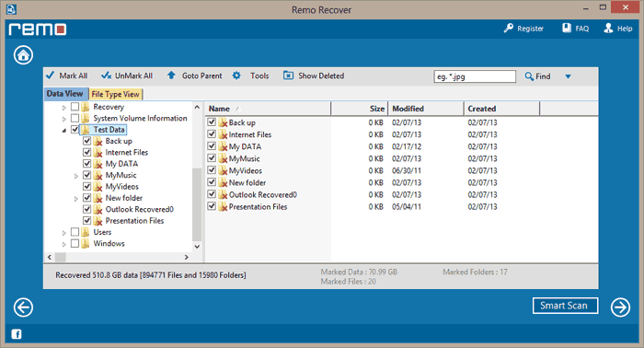644x348 pixels.
Task: Click the Register link text
Action: pyautogui.click(x=530, y=29)
